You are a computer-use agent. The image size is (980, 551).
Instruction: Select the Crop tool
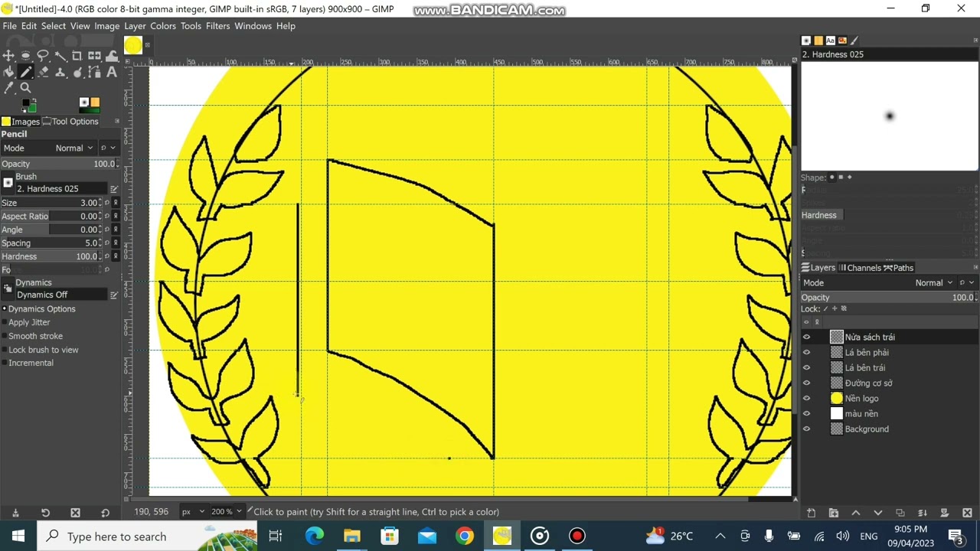(x=77, y=56)
